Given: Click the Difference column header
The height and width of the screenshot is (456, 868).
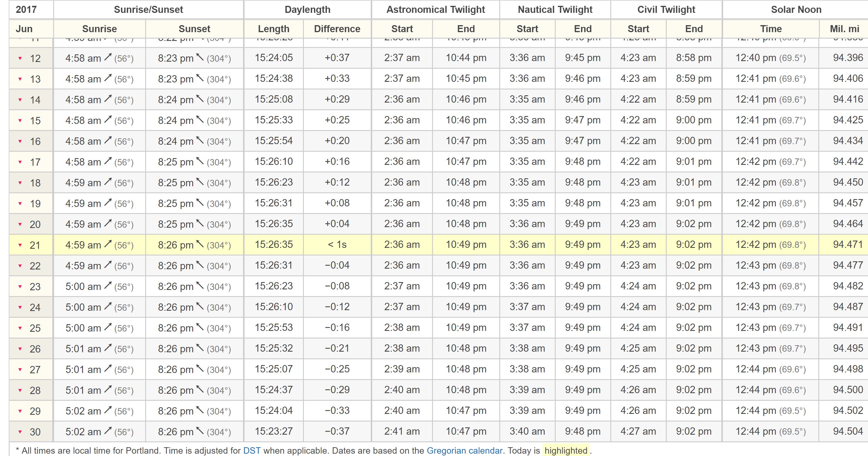Looking at the screenshot, I should click(x=337, y=29).
